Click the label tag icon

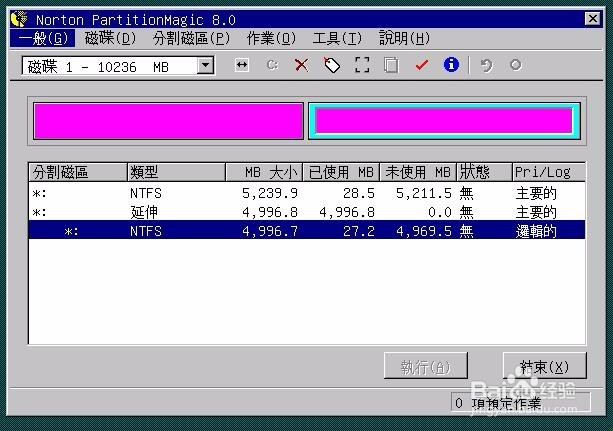coord(332,65)
